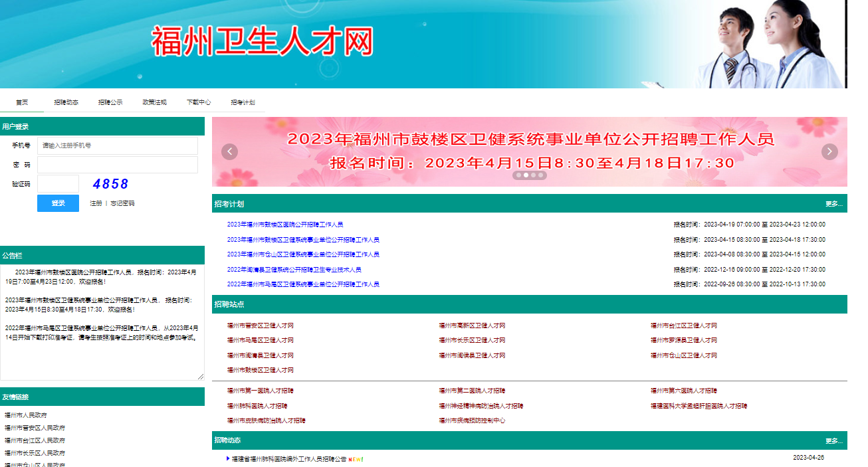
Task: Show the previous banner slide arrow
Action: point(229,151)
